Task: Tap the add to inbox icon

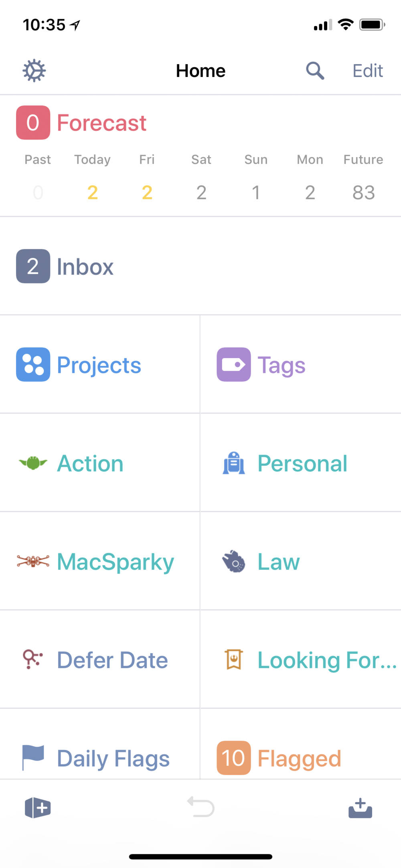Action: pos(360,808)
